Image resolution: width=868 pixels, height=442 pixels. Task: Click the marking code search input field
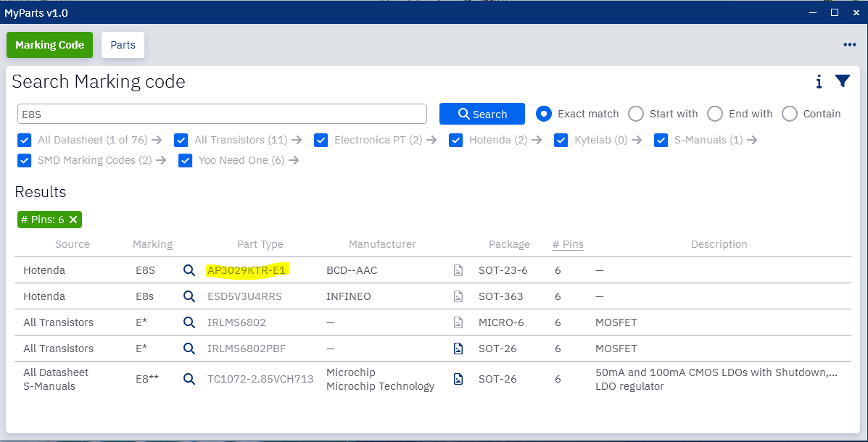click(x=222, y=114)
